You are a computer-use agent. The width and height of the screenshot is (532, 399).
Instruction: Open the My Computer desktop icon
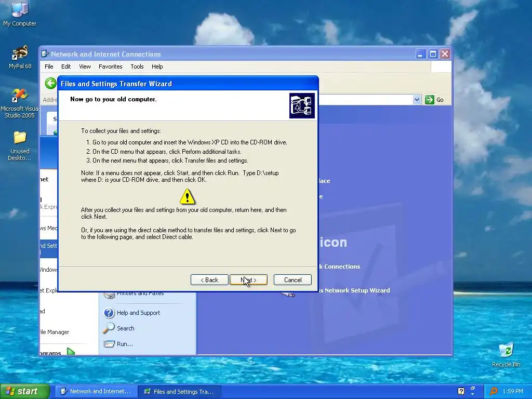click(x=20, y=14)
